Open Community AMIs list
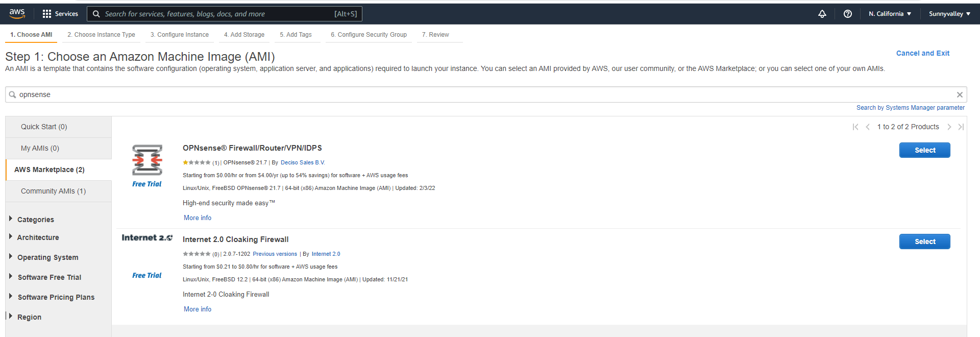980x337 pixels. (59, 191)
